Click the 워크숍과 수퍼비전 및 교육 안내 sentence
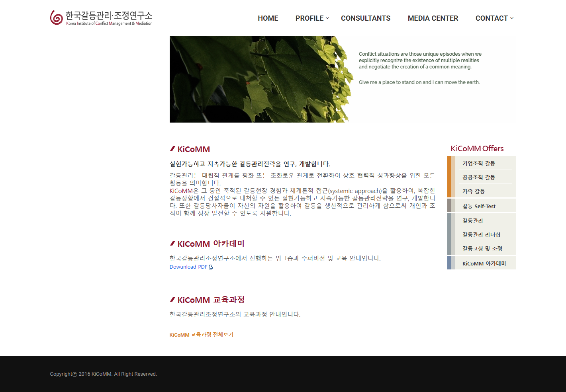 (x=275, y=258)
